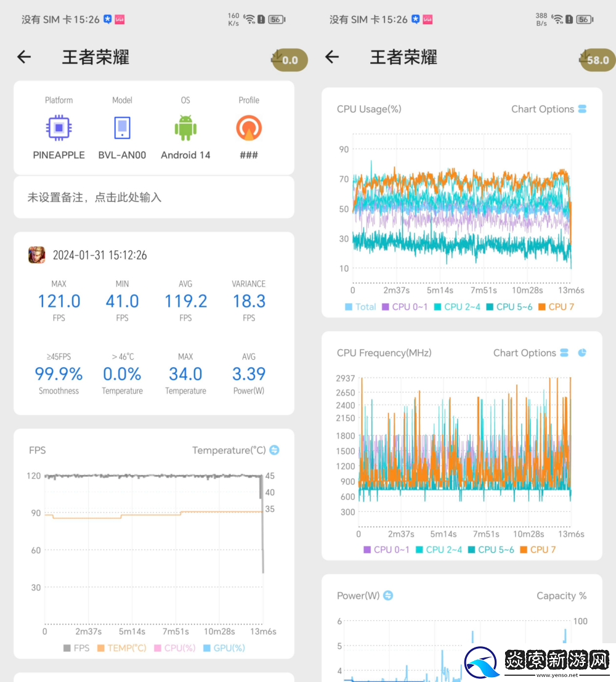Tap the download badge showing 58.0
The width and height of the screenshot is (616, 682).
pos(597,60)
